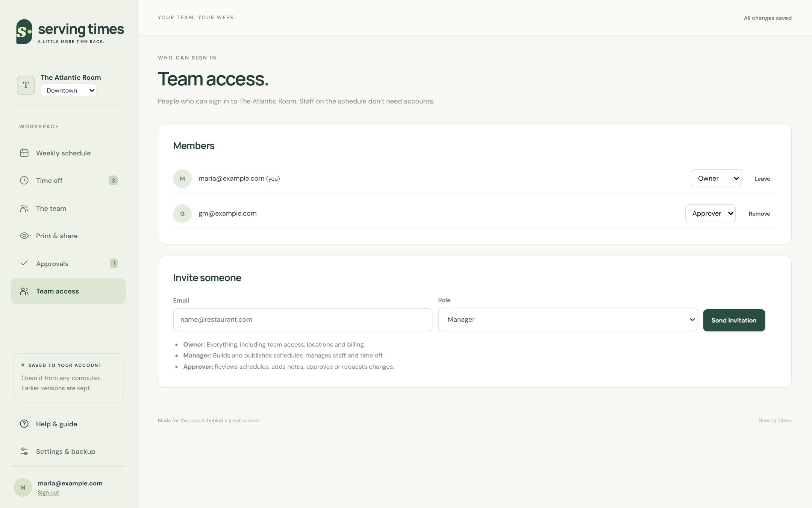Click Send invitation
Screen dimensions: 812x508
[x=734, y=320]
